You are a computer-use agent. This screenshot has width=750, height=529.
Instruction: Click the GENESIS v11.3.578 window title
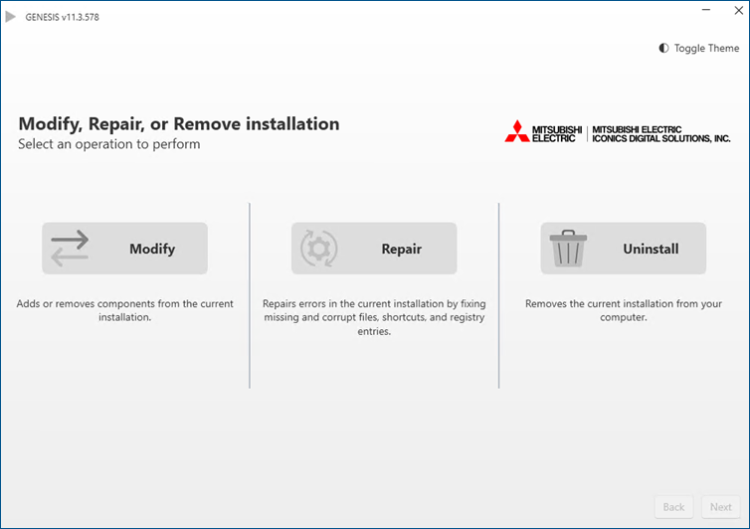62,17
